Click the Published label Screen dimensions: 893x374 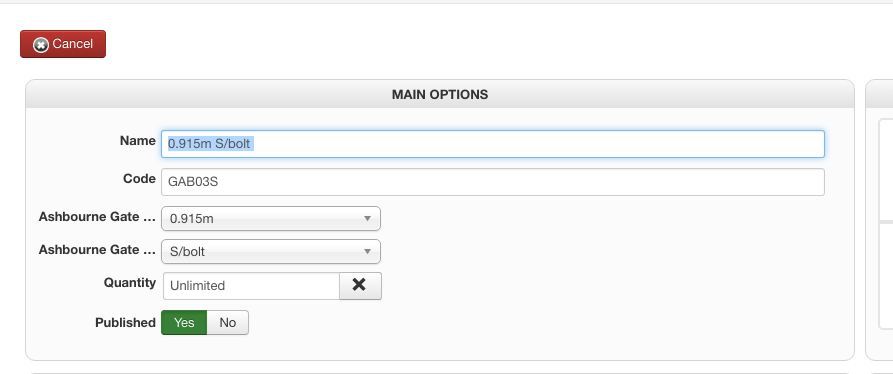(x=125, y=323)
